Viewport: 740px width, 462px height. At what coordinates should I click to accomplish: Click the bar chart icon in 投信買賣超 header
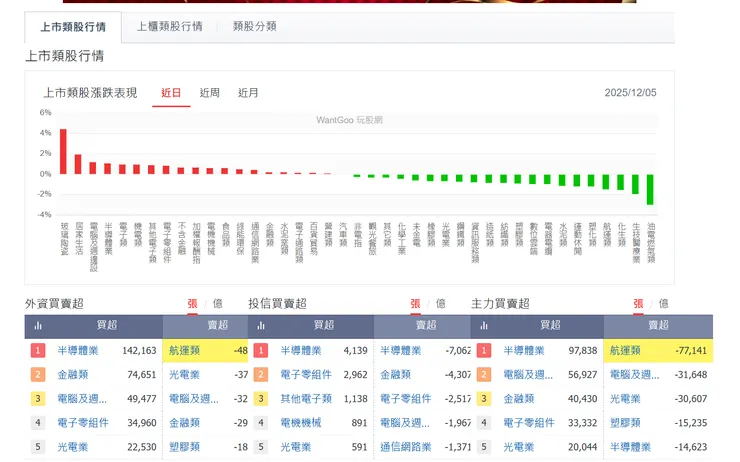pyautogui.click(x=261, y=326)
